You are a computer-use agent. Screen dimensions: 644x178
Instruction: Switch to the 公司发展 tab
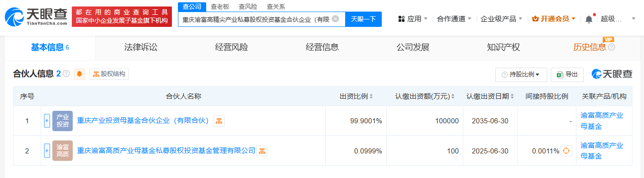pyautogui.click(x=413, y=47)
